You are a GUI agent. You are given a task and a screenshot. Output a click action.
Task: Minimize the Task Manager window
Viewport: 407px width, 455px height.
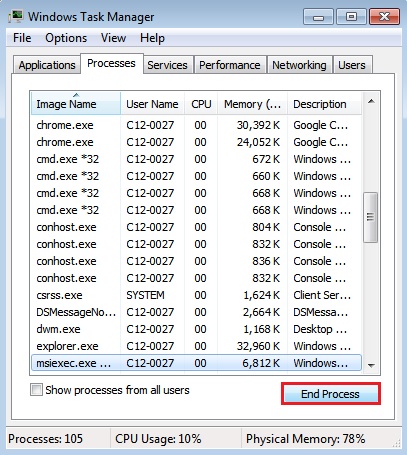[x=318, y=17]
